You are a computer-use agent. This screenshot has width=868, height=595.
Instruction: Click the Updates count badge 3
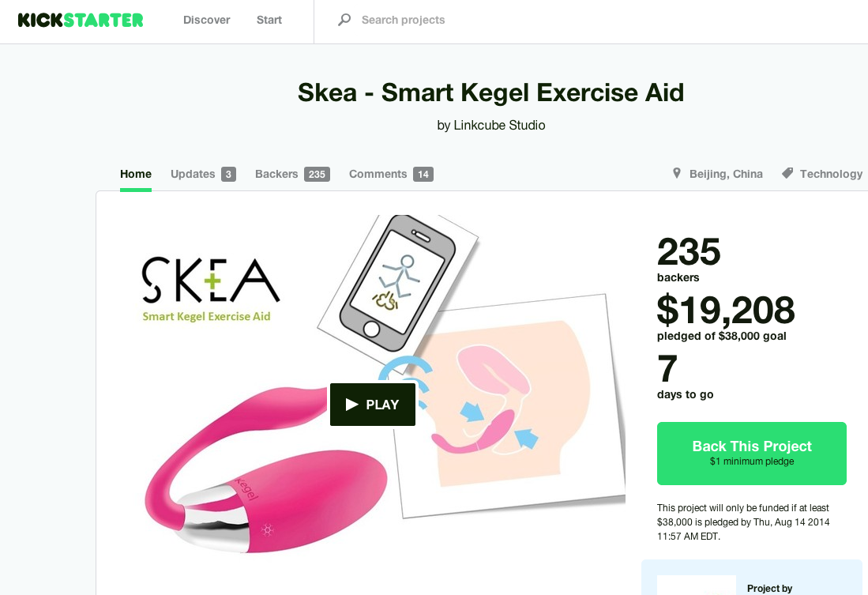[228, 175]
